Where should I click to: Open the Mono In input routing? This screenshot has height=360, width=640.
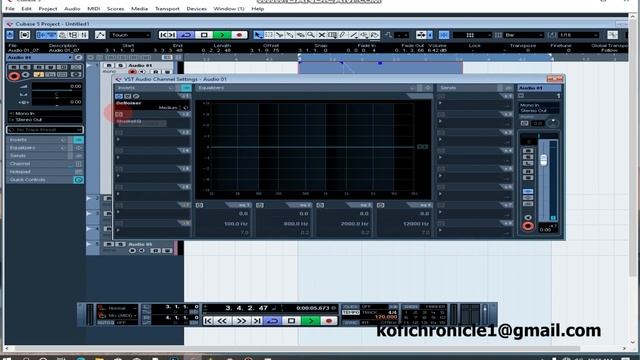45,113
